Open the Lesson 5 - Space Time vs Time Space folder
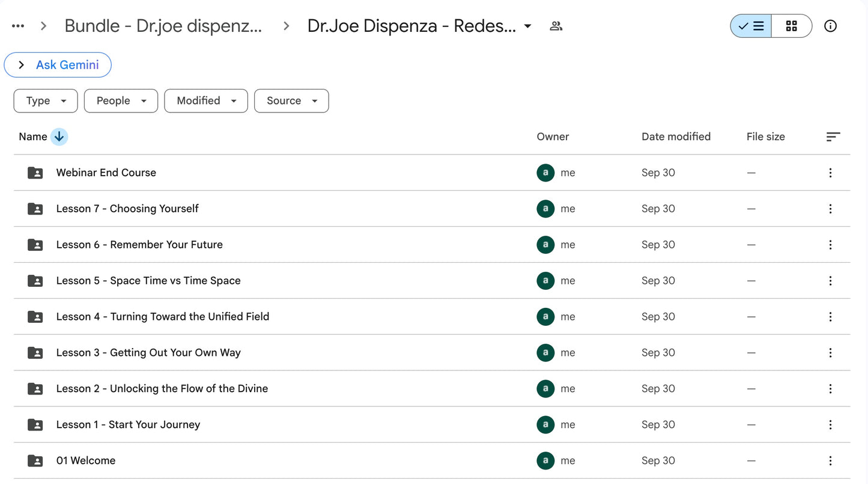Image resolution: width=868 pixels, height=484 pixels. tap(148, 280)
